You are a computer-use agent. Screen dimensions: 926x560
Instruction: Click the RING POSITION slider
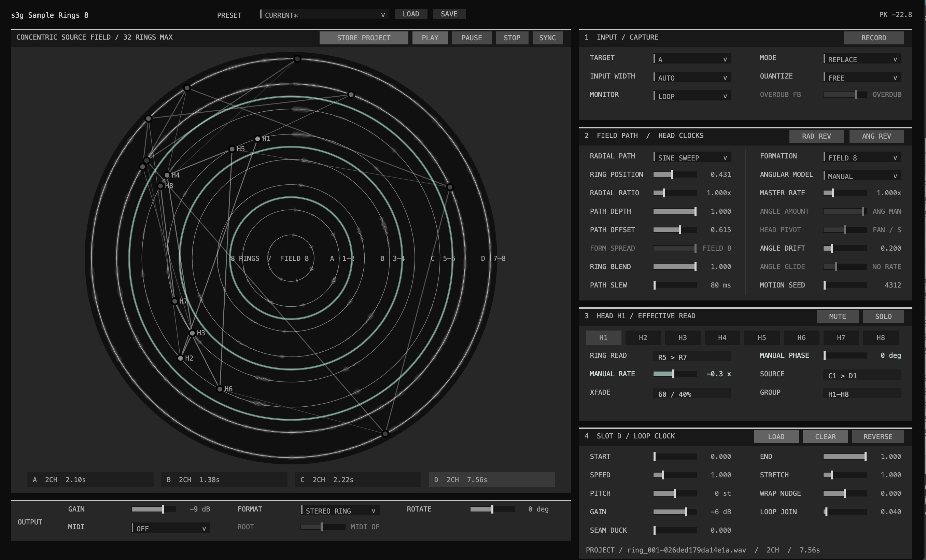(x=675, y=174)
